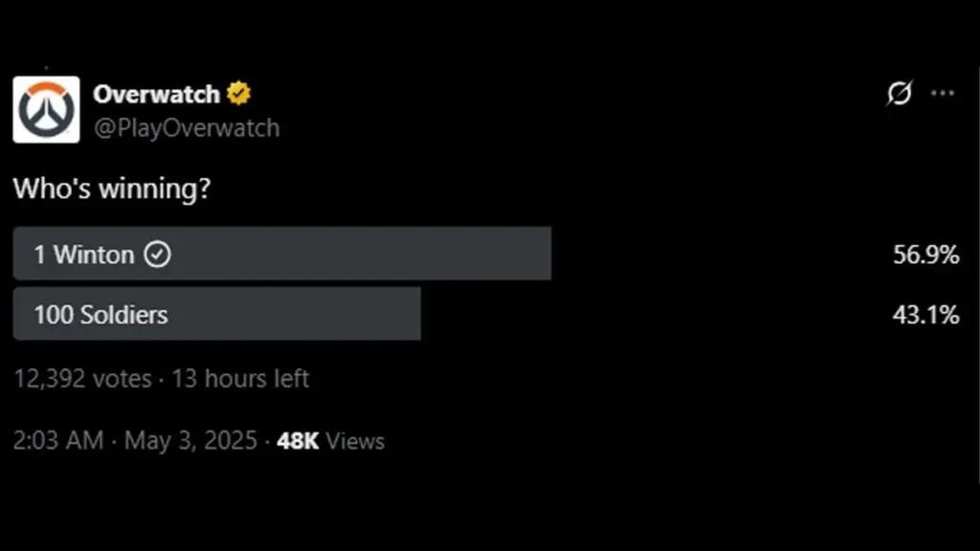980x551 pixels.
Task: Click the Who's winning? tweet text
Action: click(112, 188)
